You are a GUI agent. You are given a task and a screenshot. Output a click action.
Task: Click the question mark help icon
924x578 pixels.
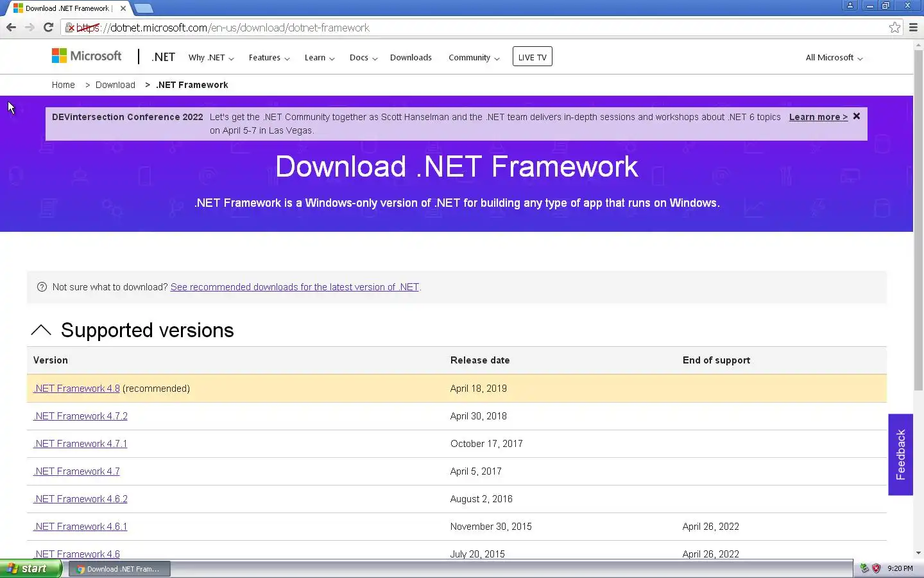pyautogui.click(x=42, y=287)
